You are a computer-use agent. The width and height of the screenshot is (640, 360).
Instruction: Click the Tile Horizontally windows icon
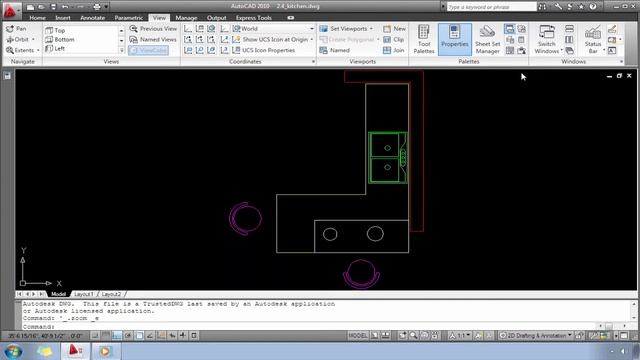569,29
